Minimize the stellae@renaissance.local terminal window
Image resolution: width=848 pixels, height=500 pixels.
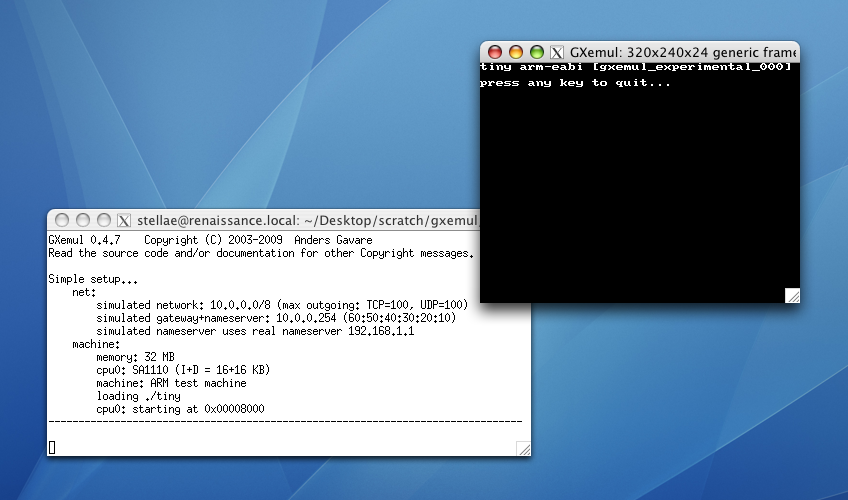pyautogui.click(x=83, y=220)
